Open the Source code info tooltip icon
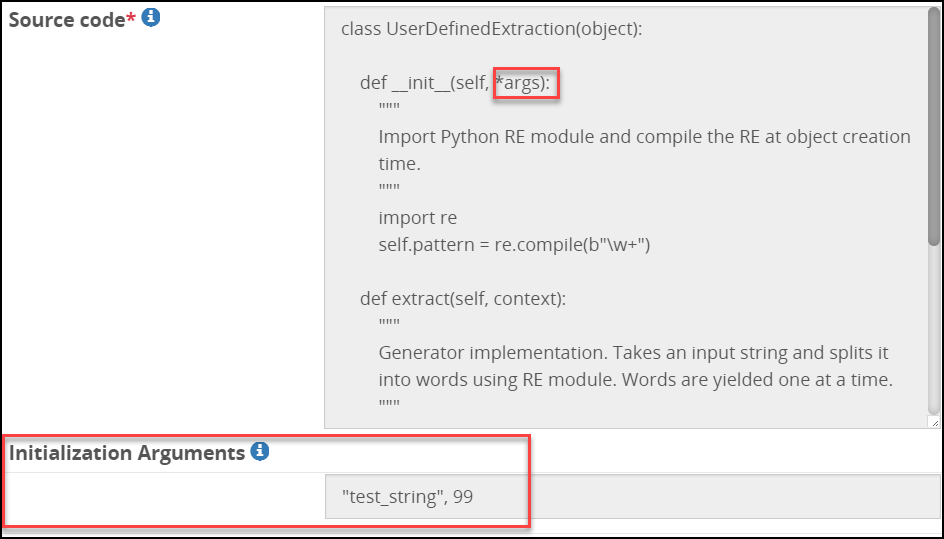This screenshot has height=539, width=944. point(151,18)
